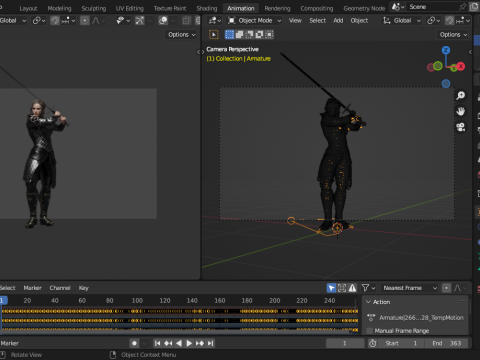Screen dimensions: 480x360
Task: Pin the scene to workspace
Action: click(462, 7)
